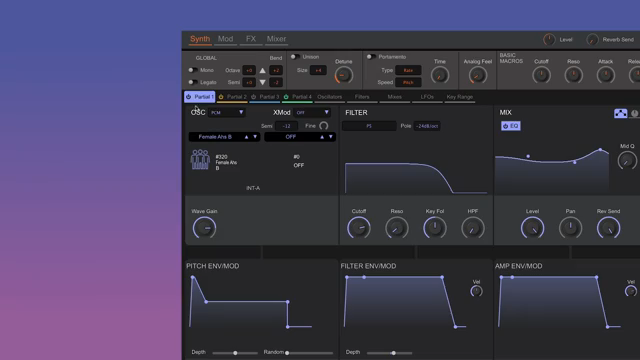Click the Female Ahs B choir waveform icon
The width and height of the screenshot is (640, 360).
200,159
